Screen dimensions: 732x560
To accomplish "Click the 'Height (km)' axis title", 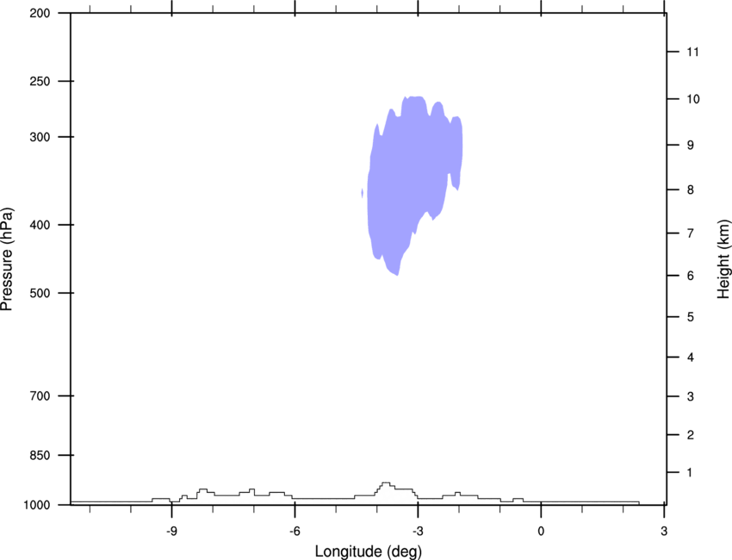I will click(x=723, y=259).
